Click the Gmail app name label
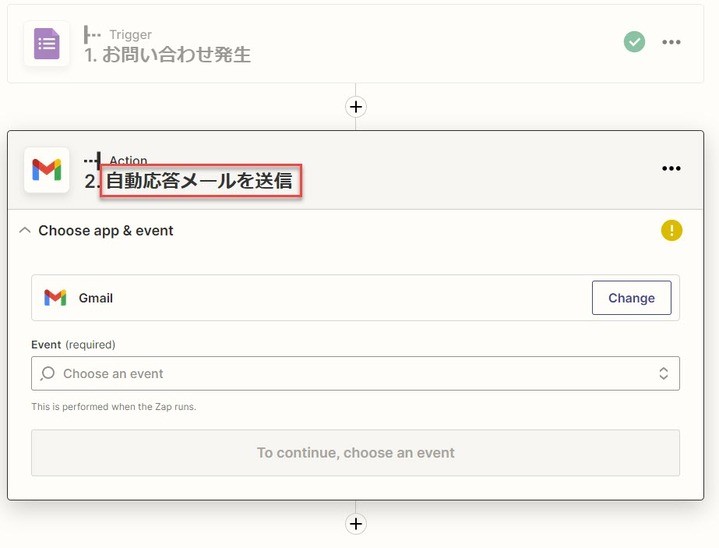Viewport: 719px width, 548px height. (96, 298)
